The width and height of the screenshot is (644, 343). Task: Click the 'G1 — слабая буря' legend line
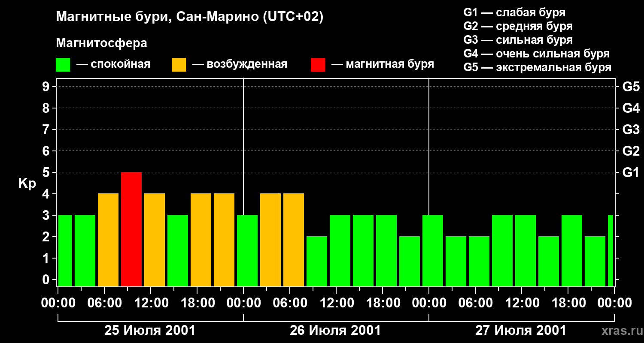[x=514, y=12]
